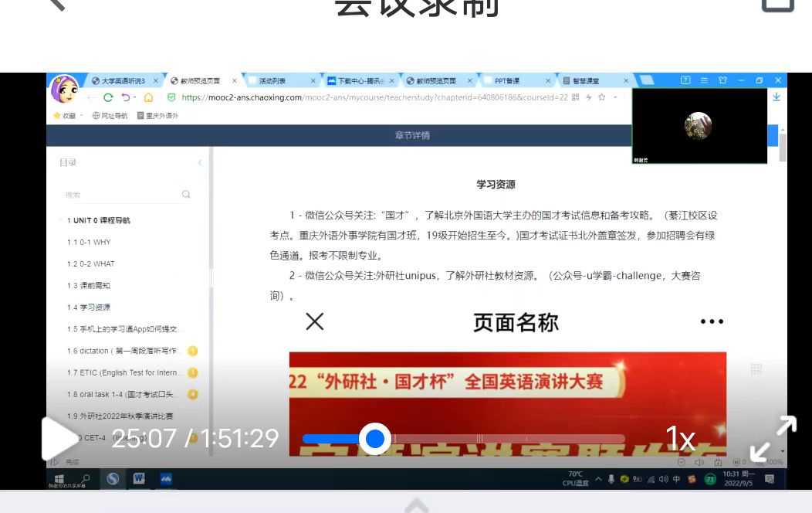Open the Windows notification center icon
This screenshot has height=513, width=812.
(x=770, y=479)
